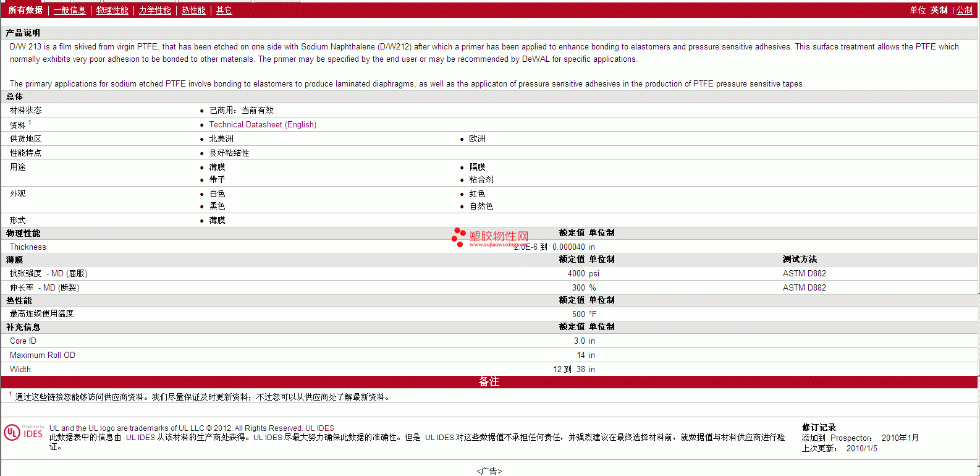Click the 粘合剂 usage entry

[481, 179]
